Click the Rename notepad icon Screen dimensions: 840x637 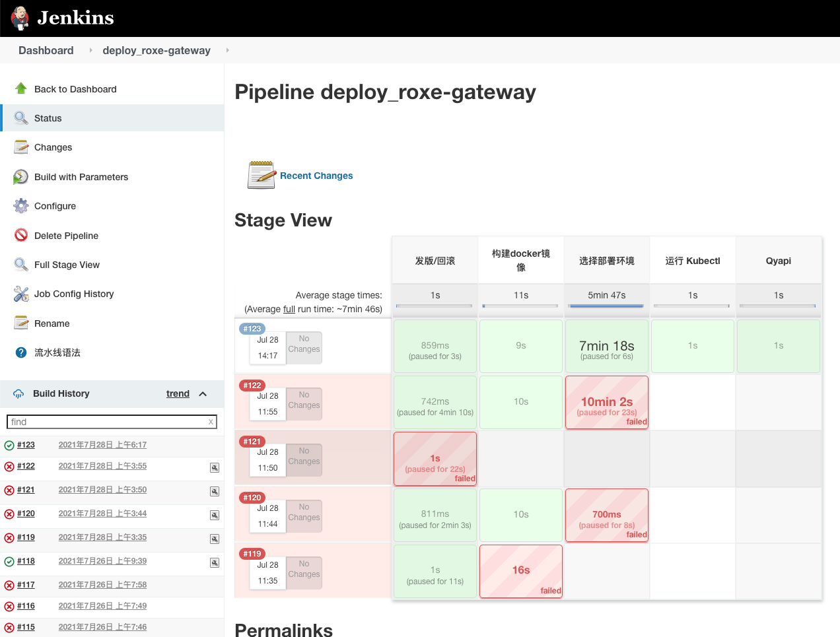click(21, 323)
